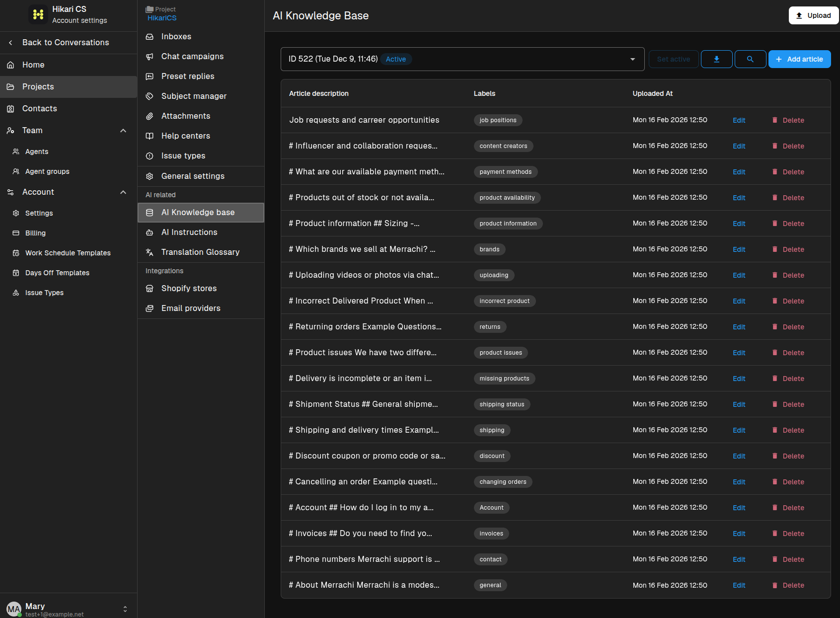Click the Add article button
The height and width of the screenshot is (618, 840).
point(799,59)
